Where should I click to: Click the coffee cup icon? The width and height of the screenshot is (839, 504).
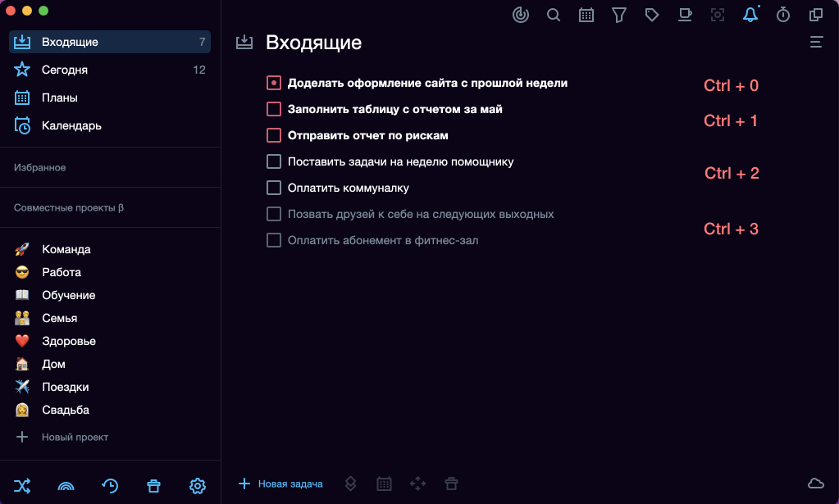pos(685,15)
